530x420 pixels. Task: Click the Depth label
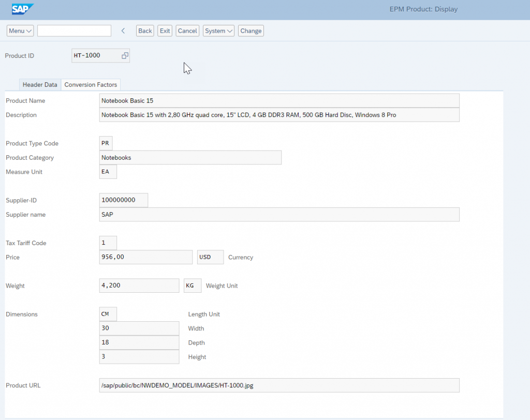[196, 342]
